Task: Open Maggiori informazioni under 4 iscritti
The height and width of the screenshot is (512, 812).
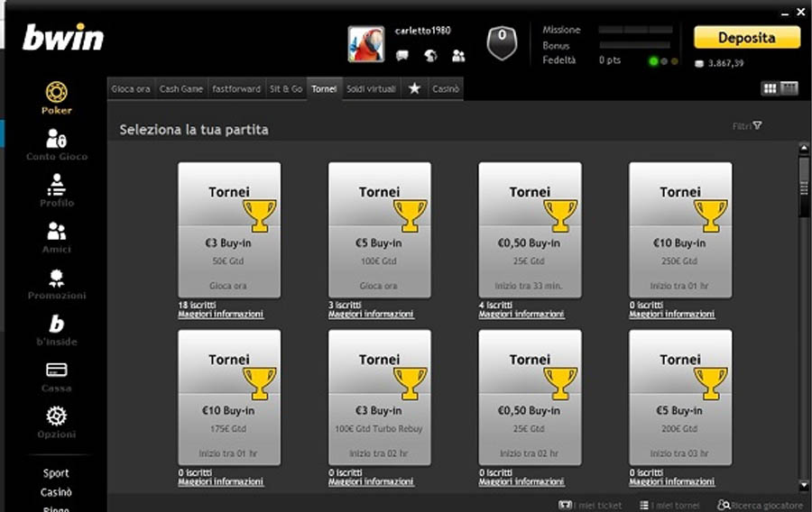Action: 521,314
